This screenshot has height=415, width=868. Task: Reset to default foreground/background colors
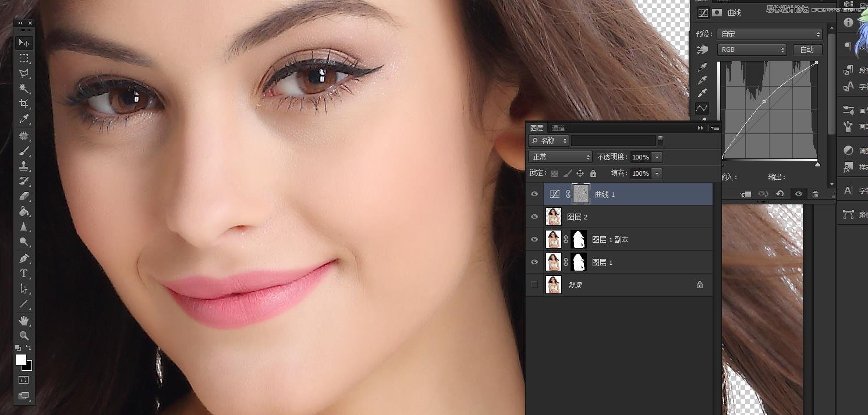[18, 348]
